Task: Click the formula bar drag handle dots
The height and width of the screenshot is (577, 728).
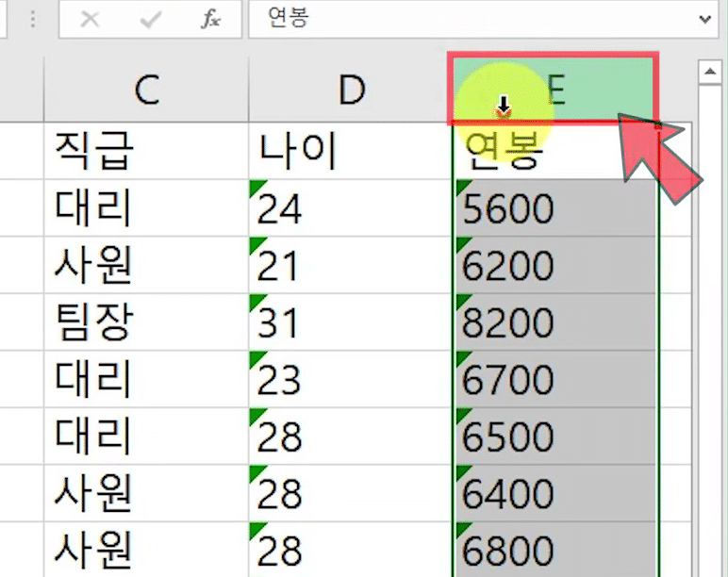Action: click(32, 20)
